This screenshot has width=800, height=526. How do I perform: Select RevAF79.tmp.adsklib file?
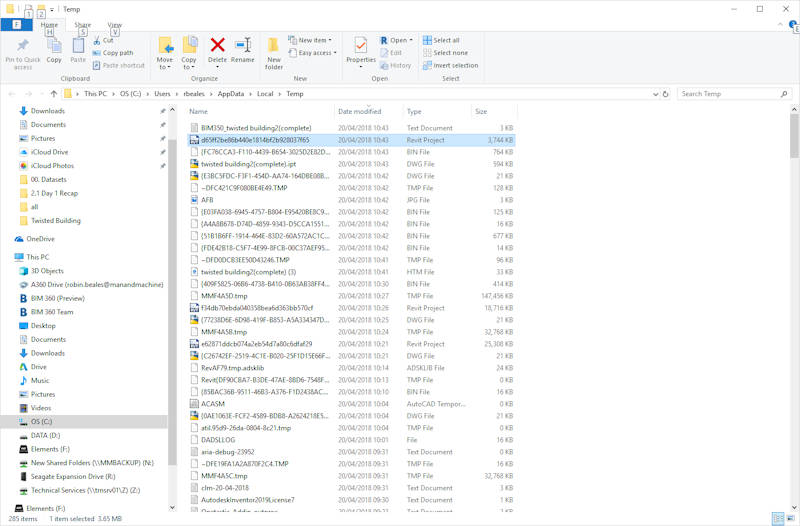pyautogui.click(x=232, y=368)
